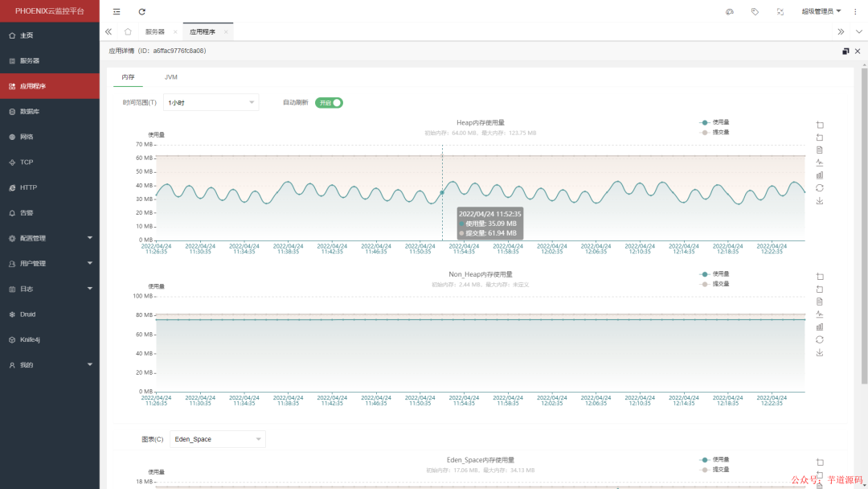Click the Heap内存使用量 chart title
Viewport: 868px width, 489px height.
[480, 122]
